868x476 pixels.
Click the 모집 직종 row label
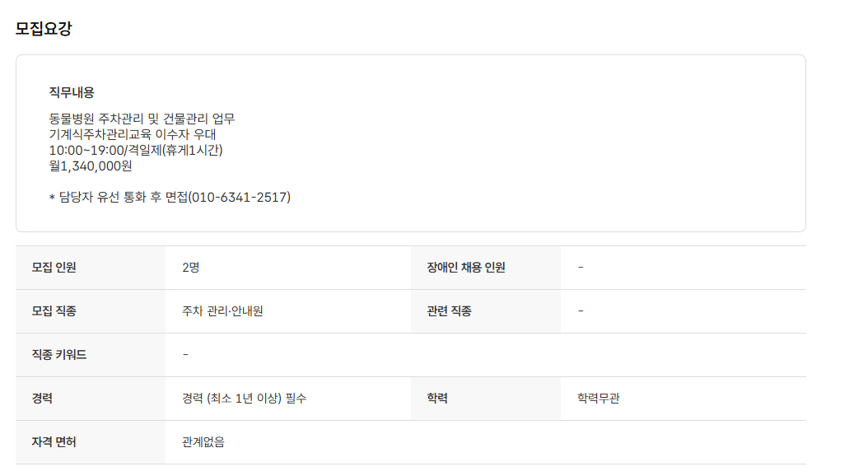point(54,311)
